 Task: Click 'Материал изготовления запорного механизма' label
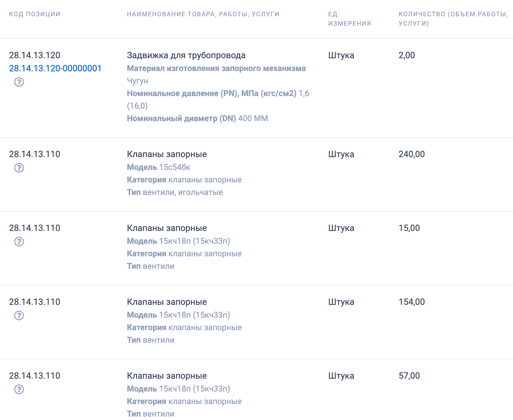(216, 69)
